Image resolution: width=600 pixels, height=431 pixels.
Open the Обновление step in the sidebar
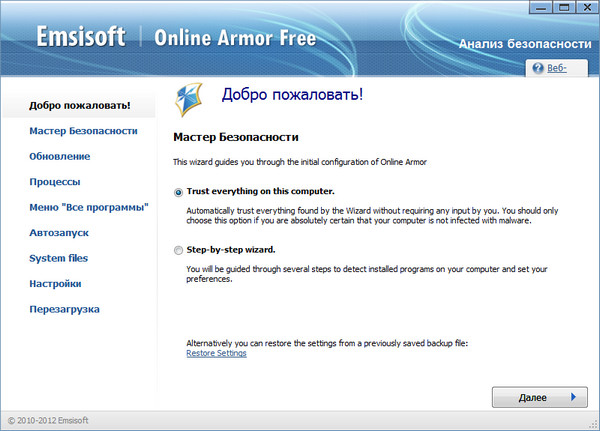click(x=60, y=156)
